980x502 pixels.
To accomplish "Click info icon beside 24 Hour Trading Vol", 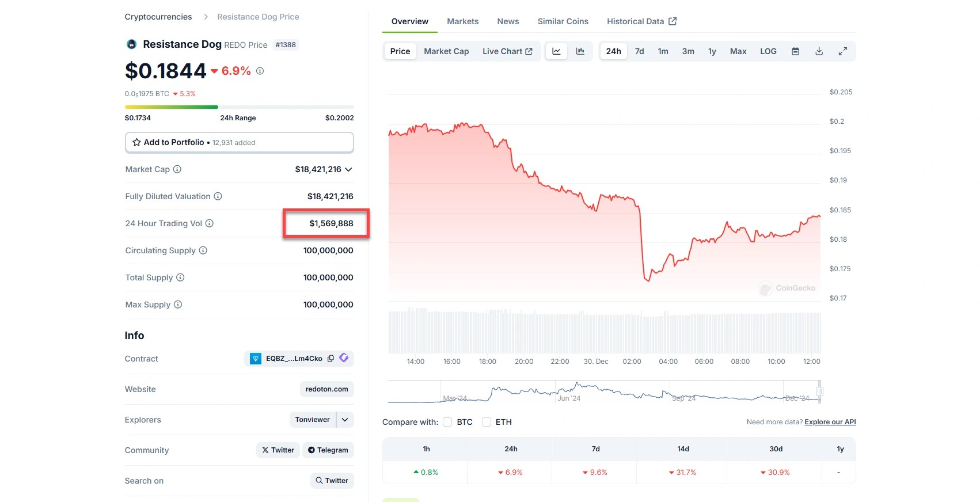I will 210,223.
